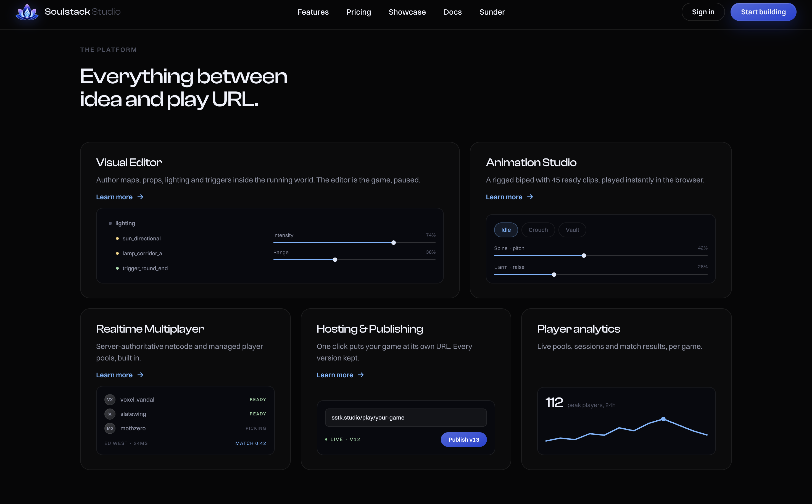Viewport: 812px width, 504px height.
Task: Select the Crouch animation clip
Action: tap(538, 230)
